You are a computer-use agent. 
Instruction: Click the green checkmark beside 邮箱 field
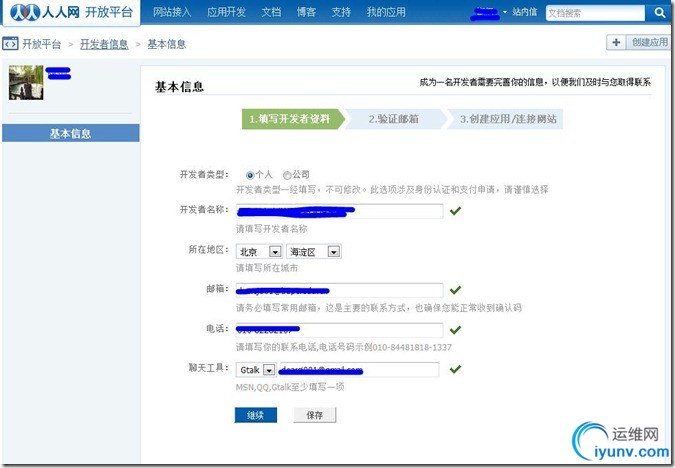click(x=455, y=290)
